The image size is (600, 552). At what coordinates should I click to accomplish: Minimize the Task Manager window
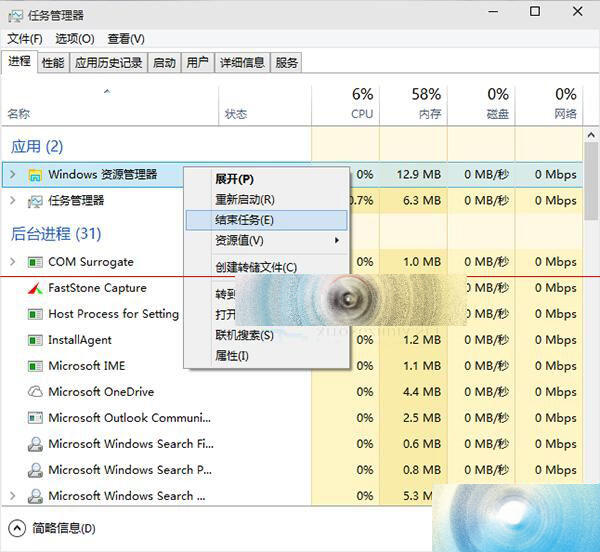point(493,12)
